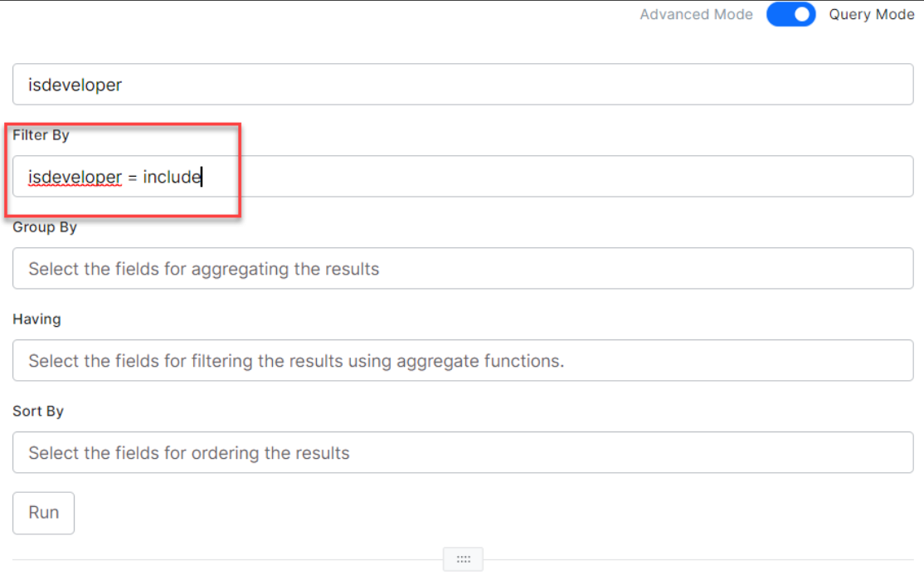
Task: Open the Having aggregate filter field
Action: coord(463,361)
